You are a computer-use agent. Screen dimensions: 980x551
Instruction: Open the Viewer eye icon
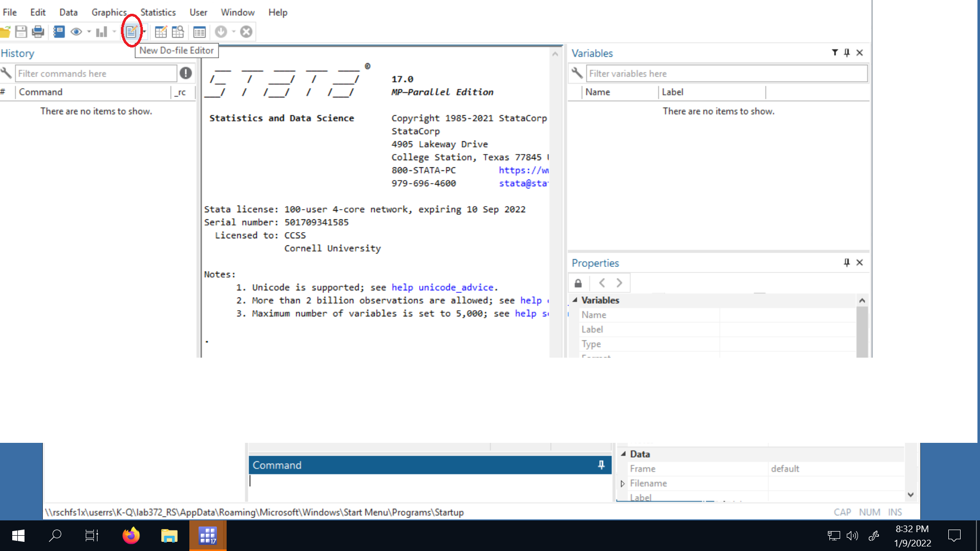(76, 32)
